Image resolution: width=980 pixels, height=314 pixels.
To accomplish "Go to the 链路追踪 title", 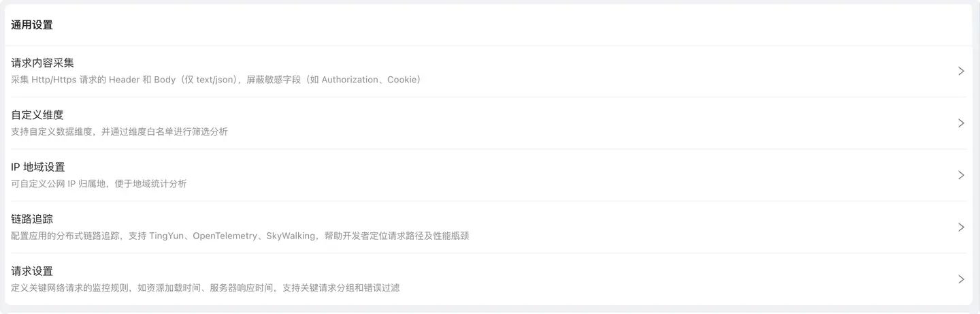I will tap(32, 219).
